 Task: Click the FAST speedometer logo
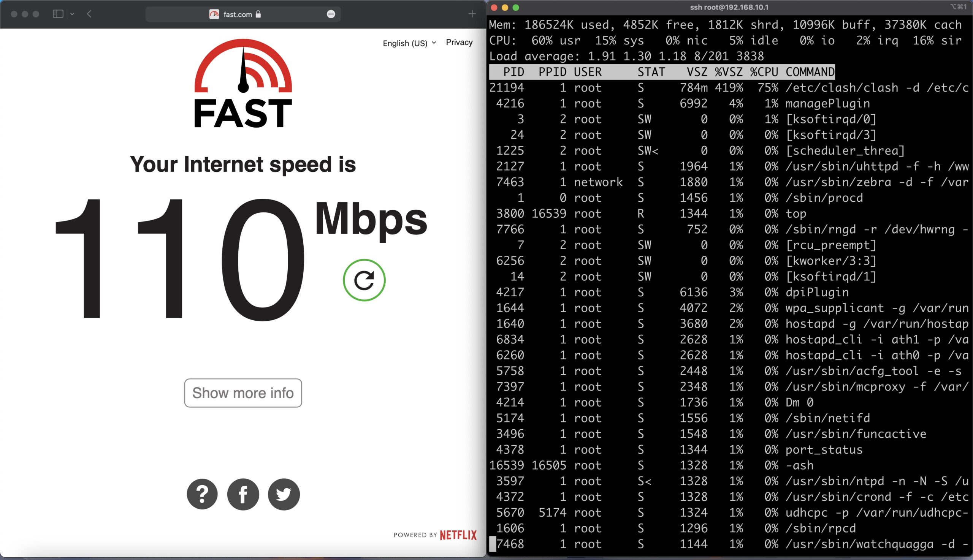243,84
